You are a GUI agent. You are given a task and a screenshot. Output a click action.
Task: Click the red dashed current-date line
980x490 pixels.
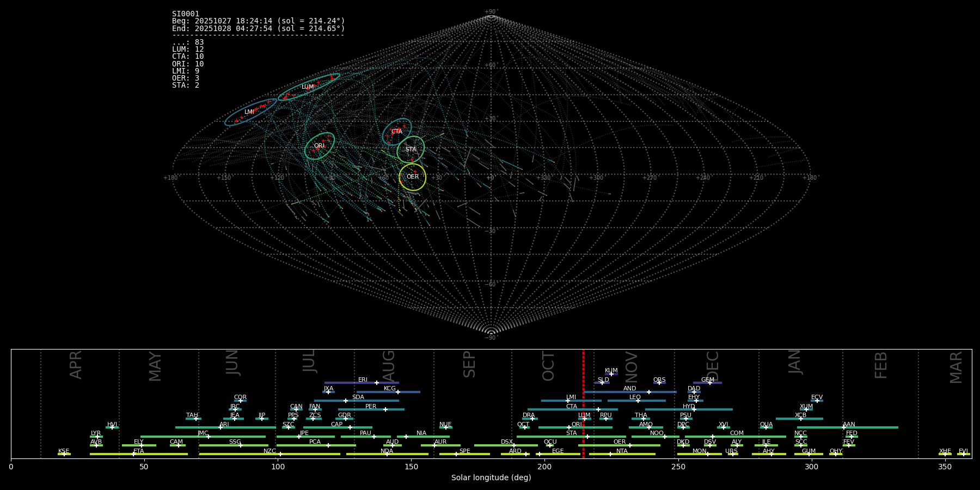pos(583,403)
